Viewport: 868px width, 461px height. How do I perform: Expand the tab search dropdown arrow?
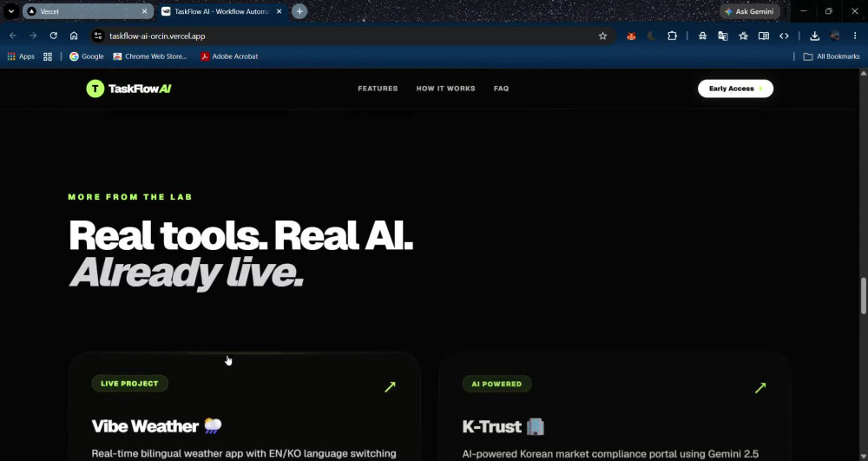click(x=11, y=11)
